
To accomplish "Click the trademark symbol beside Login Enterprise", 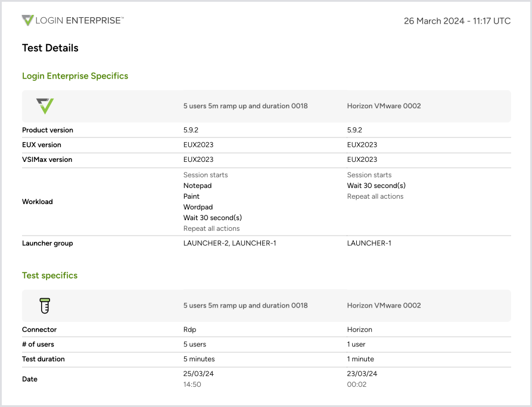I will coord(122,17).
